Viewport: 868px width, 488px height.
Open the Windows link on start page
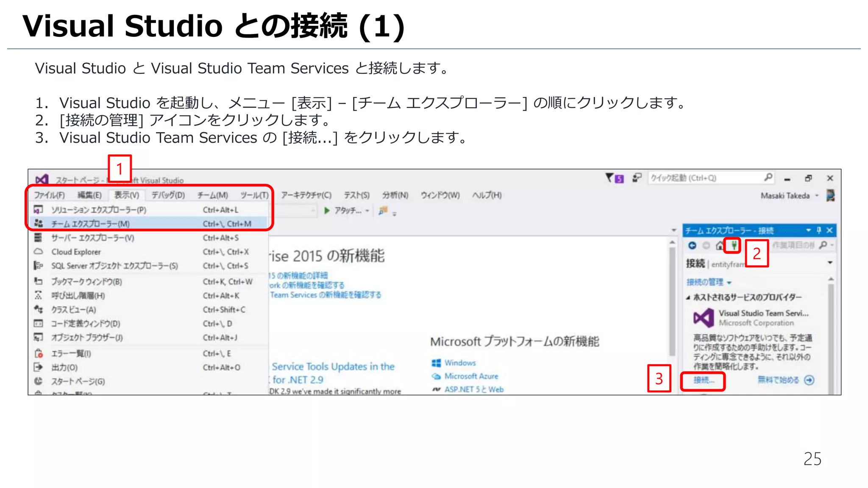click(460, 363)
